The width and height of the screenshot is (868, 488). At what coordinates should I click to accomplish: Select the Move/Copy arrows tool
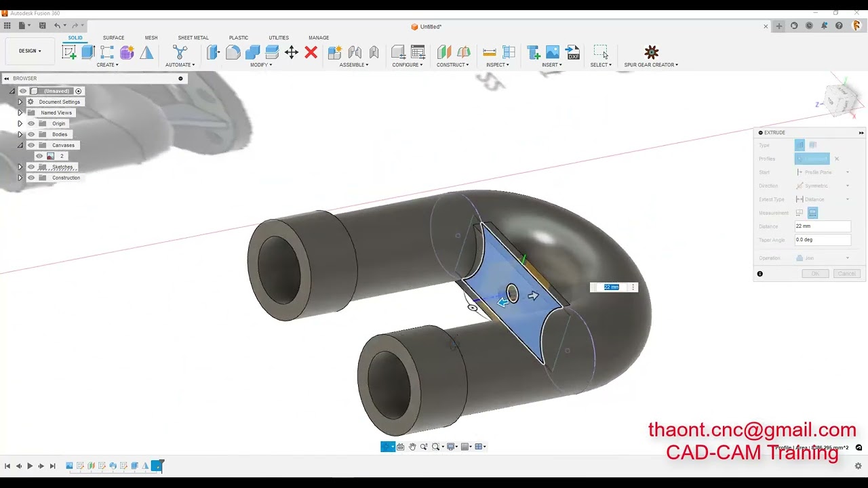click(292, 52)
